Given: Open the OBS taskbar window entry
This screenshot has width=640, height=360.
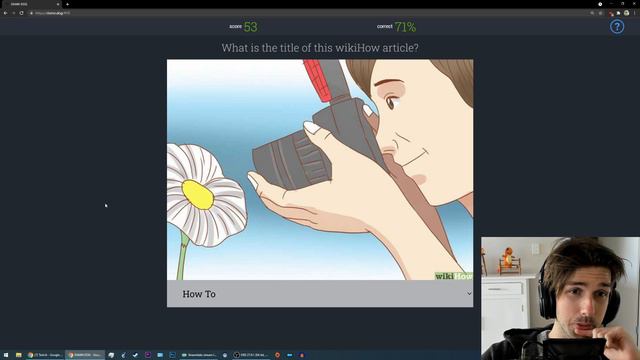Looking at the screenshot, I should tap(250, 355).
